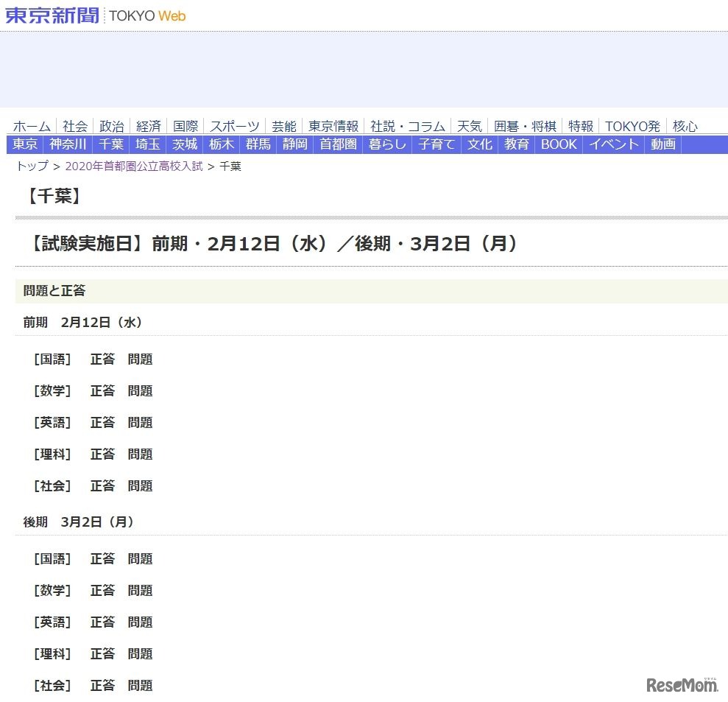The width and height of the screenshot is (728, 702).
Task: Open 正答 for 前期 理科
Action: coord(102,454)
